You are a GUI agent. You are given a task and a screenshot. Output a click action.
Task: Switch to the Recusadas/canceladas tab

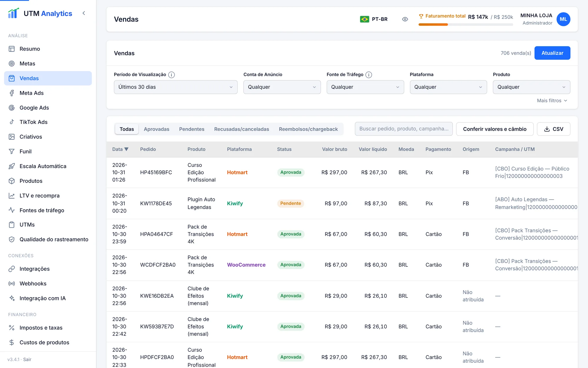[242, 129]
